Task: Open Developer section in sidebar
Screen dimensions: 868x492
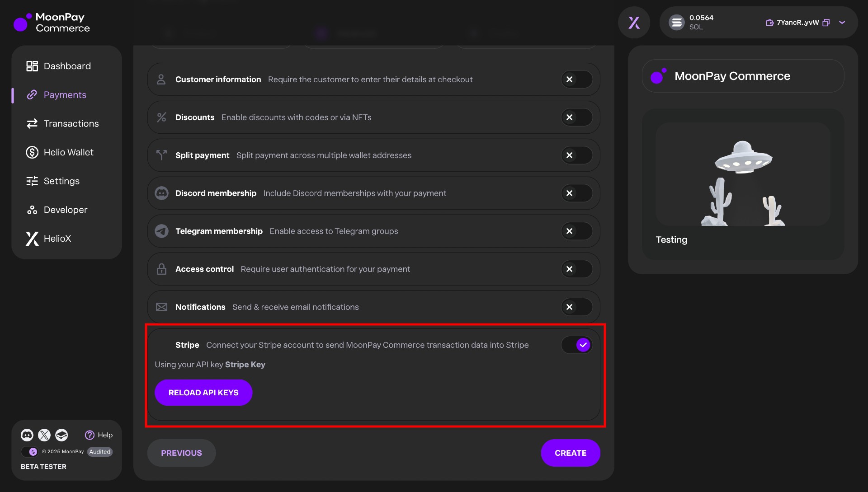Action: pos(66,210)
